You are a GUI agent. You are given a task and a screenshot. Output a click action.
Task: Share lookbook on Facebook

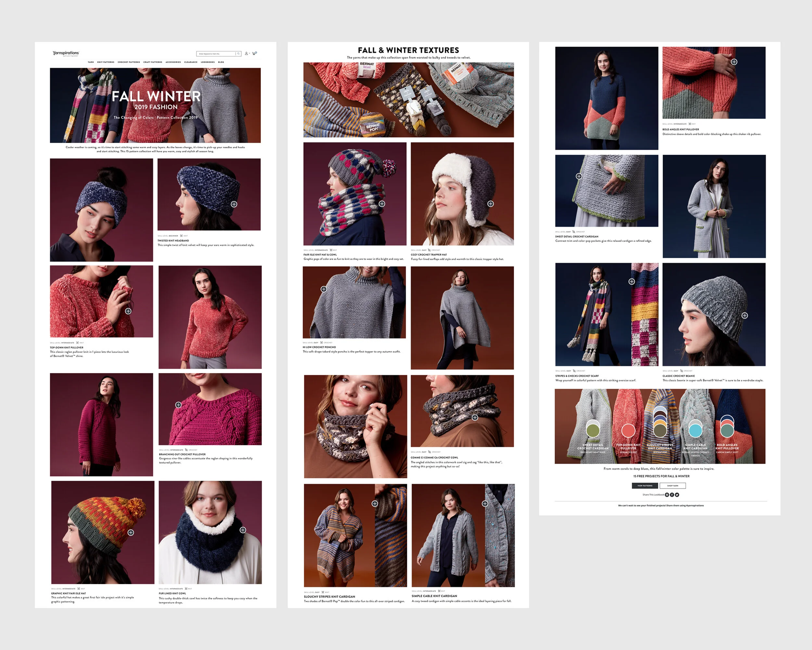click(x=672, y=495)
